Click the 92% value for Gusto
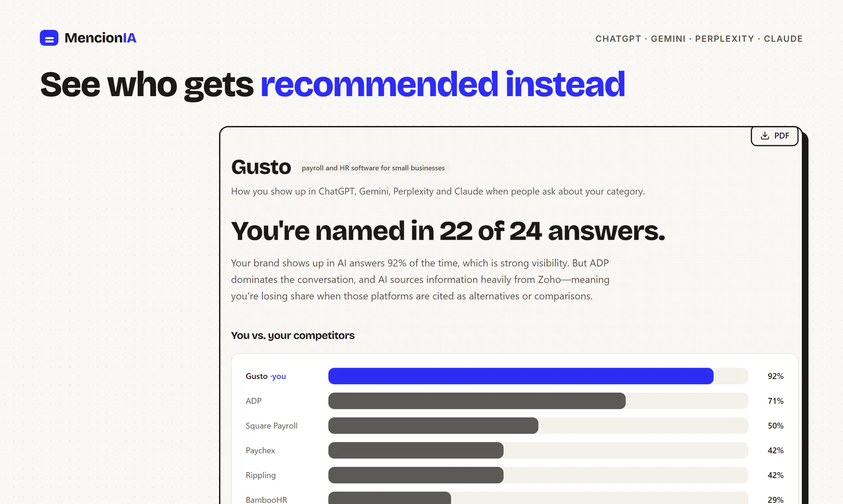 [x=776, y=376]
